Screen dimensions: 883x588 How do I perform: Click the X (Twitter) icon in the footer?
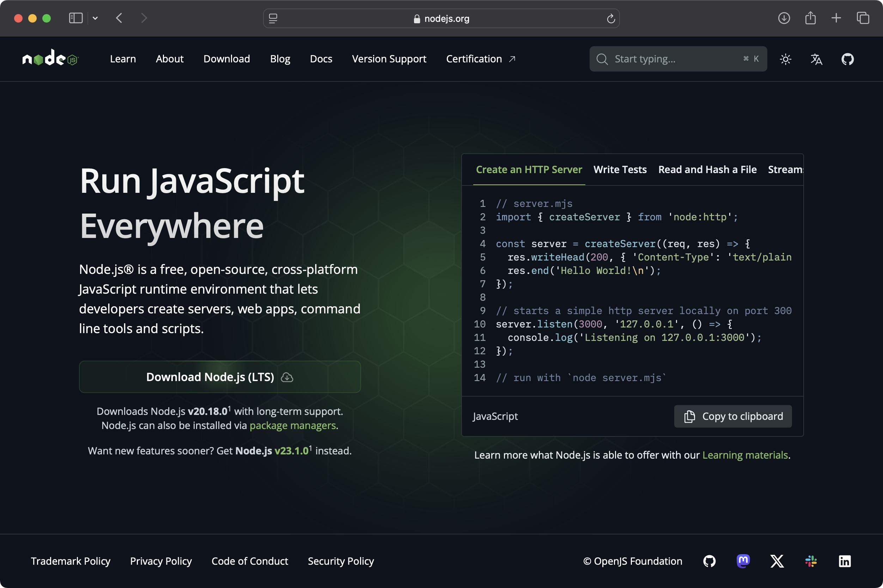[x=777, y=561]
